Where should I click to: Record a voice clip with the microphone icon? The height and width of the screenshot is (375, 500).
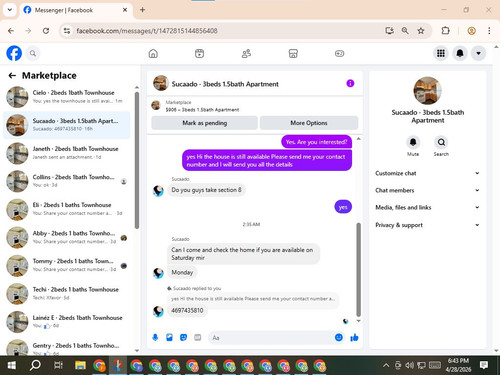pos(155,338)
